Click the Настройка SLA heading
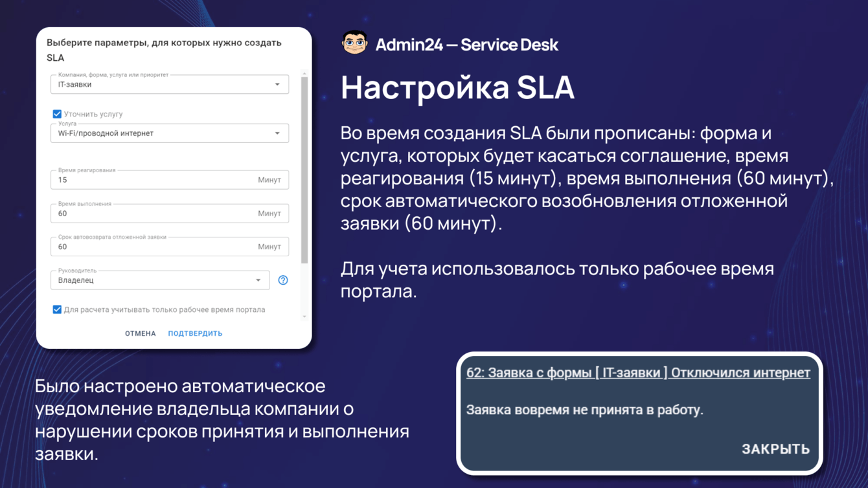The image size is (868, 488). 457,87
